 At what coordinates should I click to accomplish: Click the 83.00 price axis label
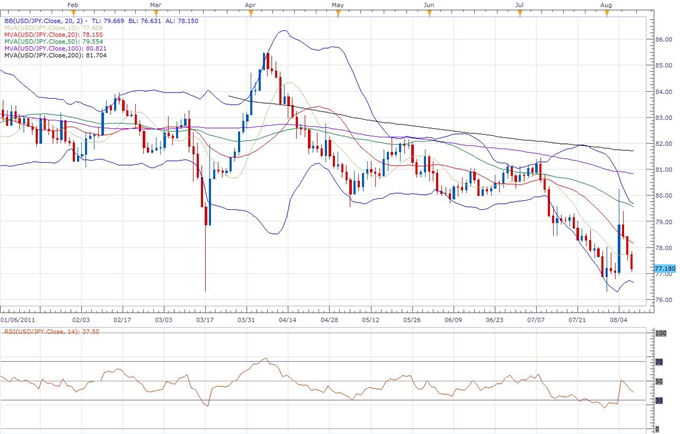[x=664, y=117]
